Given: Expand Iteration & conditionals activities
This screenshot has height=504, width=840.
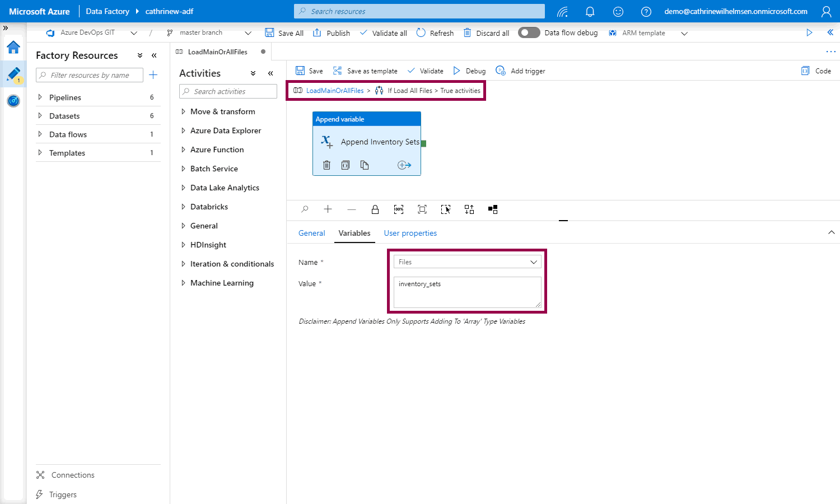Looking at the screenshot, I should [183, 264].
